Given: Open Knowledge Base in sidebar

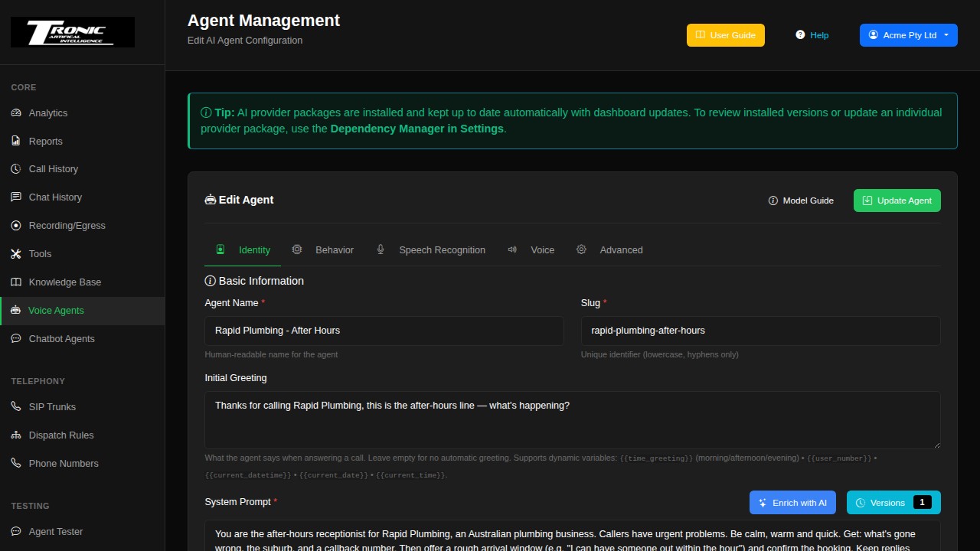Looking at the screenshot, I should (82, 282).
